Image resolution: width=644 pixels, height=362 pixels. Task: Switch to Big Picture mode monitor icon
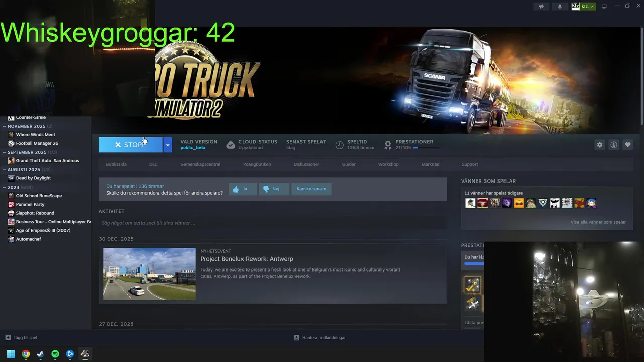(x=604, y=7)
